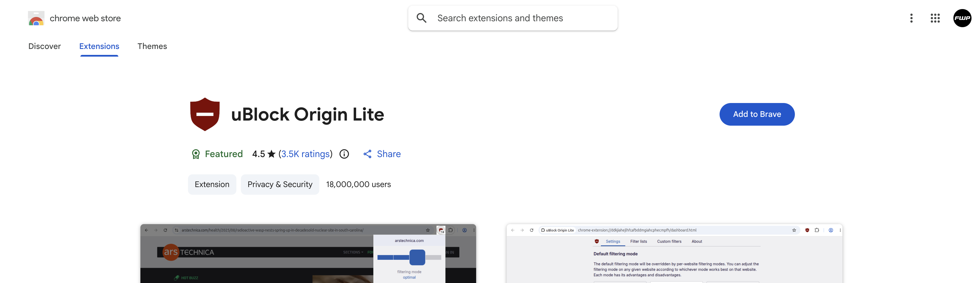Screen dimensions: 980x283
Task: Focus the Search extensions and themes field
Action: point(512,18)
